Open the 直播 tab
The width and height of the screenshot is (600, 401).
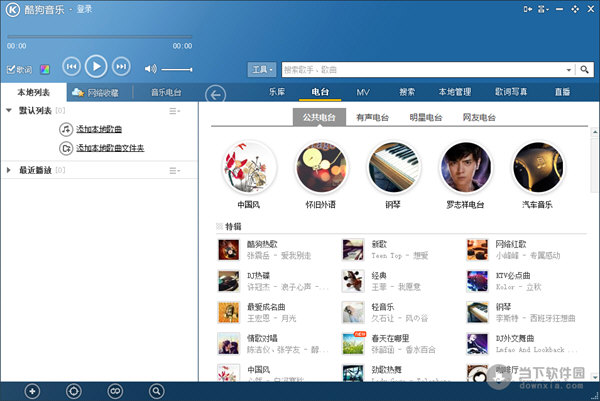(562, 92)
